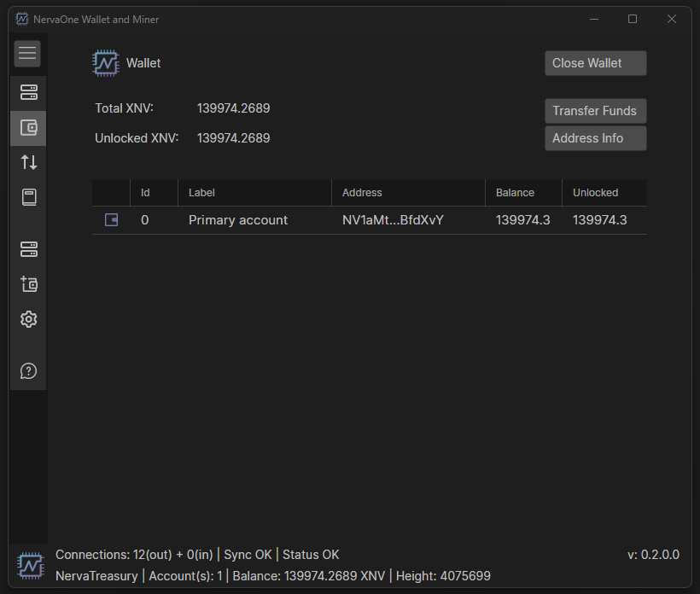The width and height of the screenshot is (700, 594).
Task: Click the lower server icon above the wallet-plus icon
Action: tap(28, 249)
